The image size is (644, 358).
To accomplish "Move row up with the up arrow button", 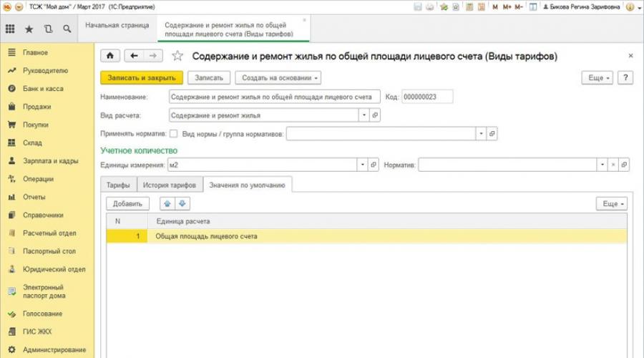I will click(169, 204).
